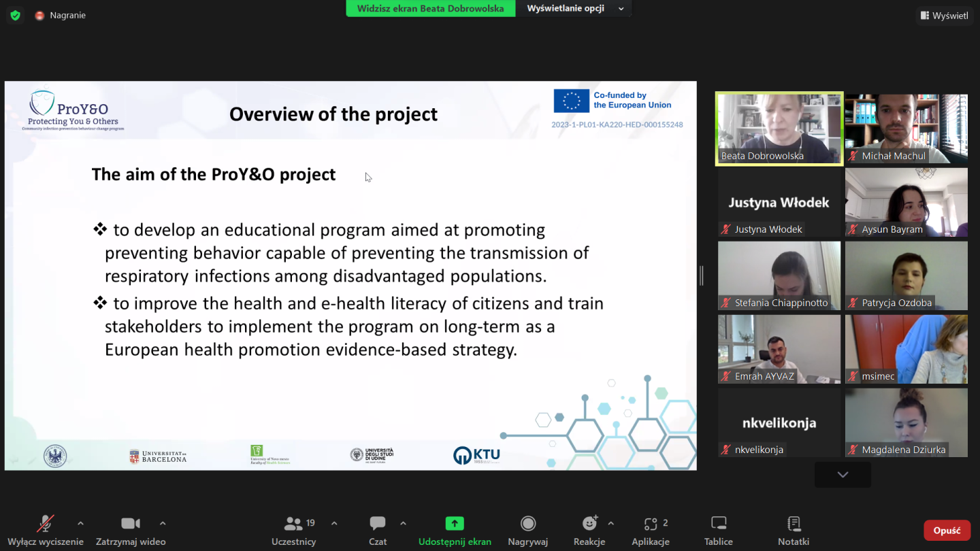Screen dimensions: 980x551
Task: Open the Wyświetl view menu
Action: pos(945,15)
